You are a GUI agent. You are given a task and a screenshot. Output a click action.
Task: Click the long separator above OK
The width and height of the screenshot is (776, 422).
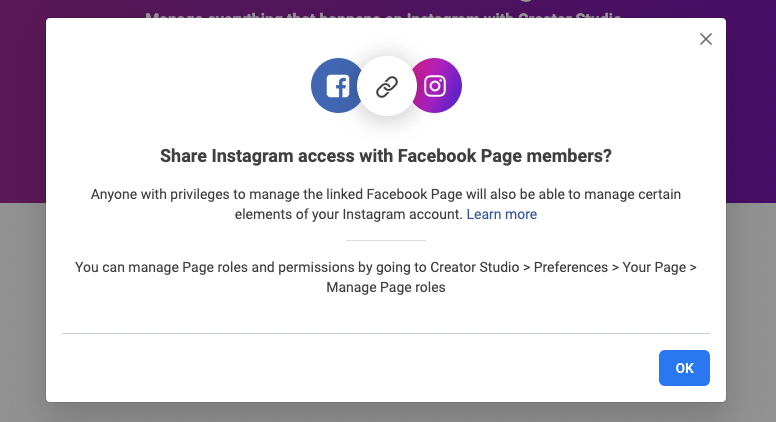386,332
